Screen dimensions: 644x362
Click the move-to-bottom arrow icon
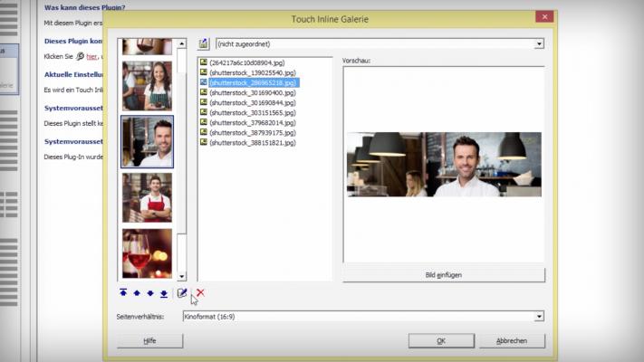click(164, 293)
